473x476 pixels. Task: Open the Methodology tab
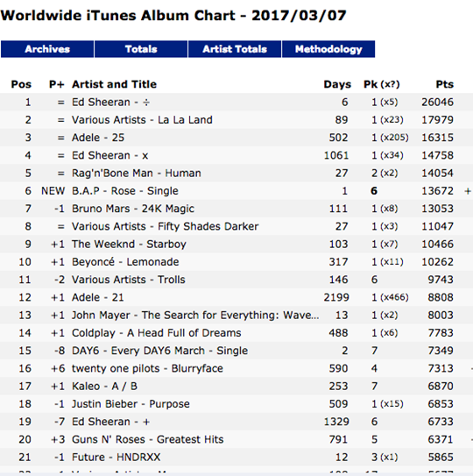pos(328,49)
